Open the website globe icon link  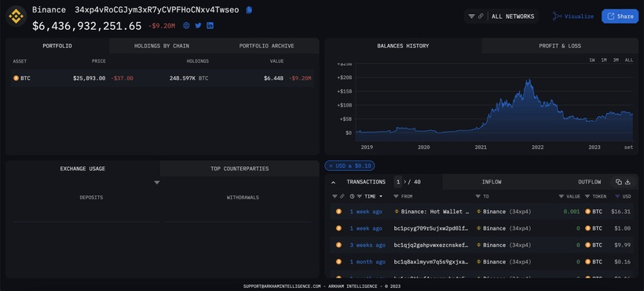[186, 25]
